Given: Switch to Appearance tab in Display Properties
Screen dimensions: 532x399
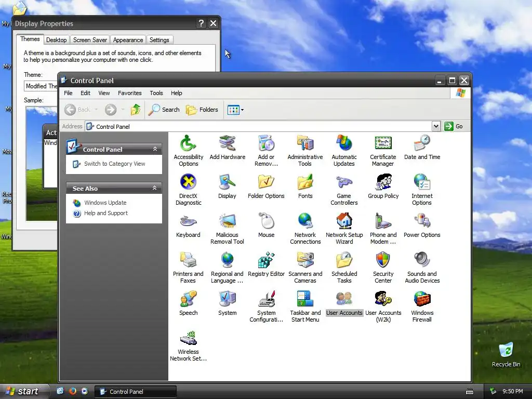Looking at the screenshot, I should click(x=128, y=40).
